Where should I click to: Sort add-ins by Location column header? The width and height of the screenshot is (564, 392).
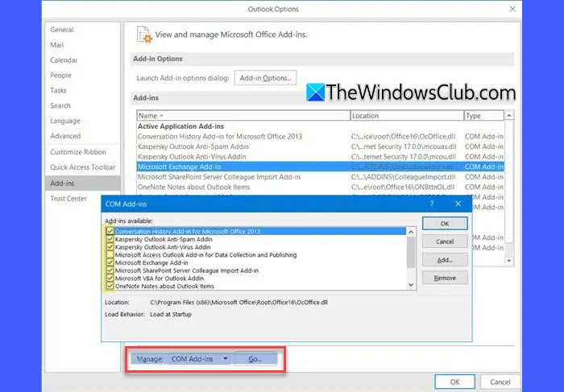(407, 116)
